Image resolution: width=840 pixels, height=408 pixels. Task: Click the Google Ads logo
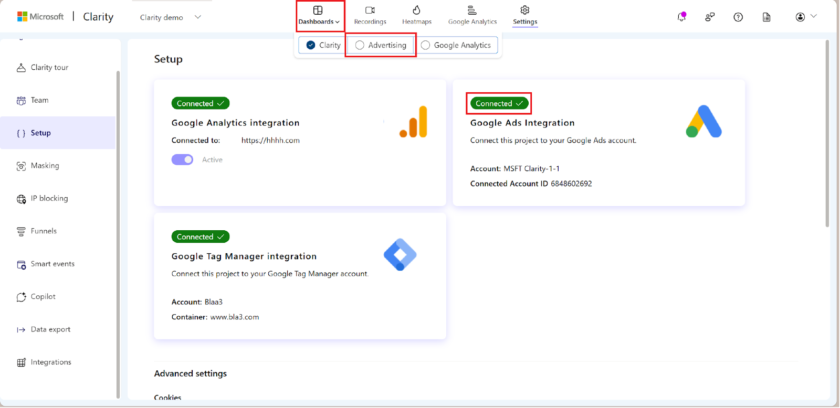tap(703, 121)
